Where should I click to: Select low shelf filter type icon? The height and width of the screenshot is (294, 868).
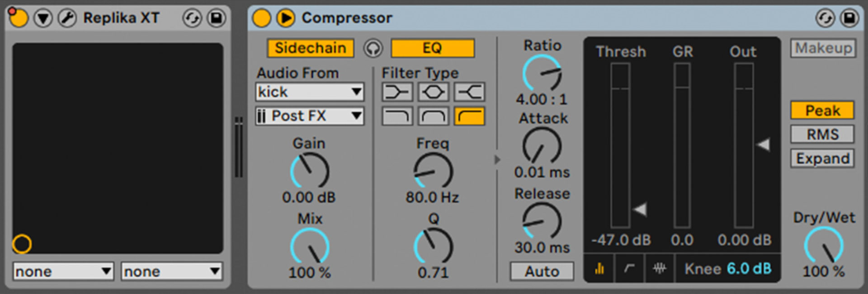coord(397,92)
